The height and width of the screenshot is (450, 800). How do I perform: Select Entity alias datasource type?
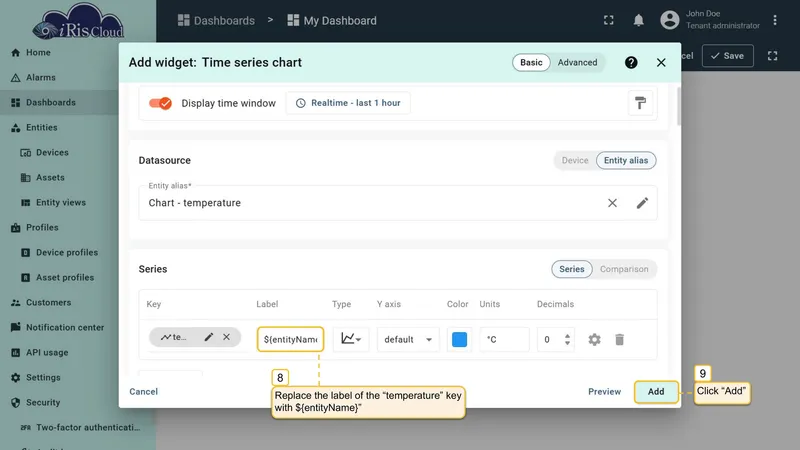(x=626, y=160)
